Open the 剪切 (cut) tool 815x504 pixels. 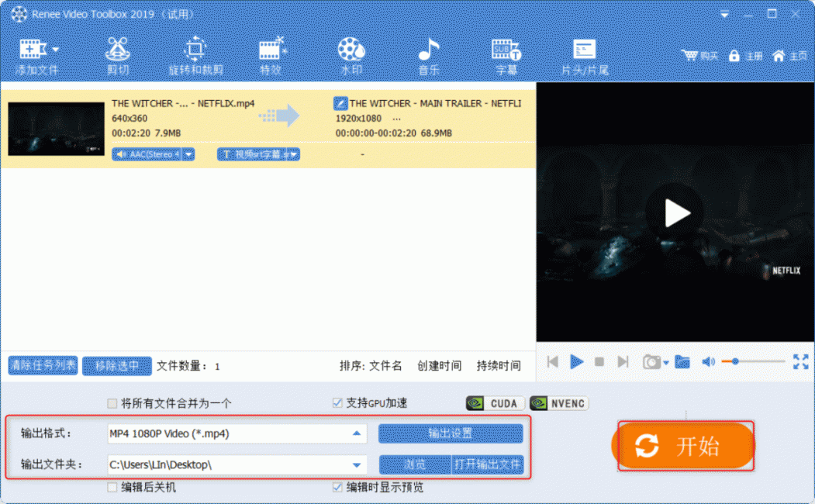tap(118, 56)
